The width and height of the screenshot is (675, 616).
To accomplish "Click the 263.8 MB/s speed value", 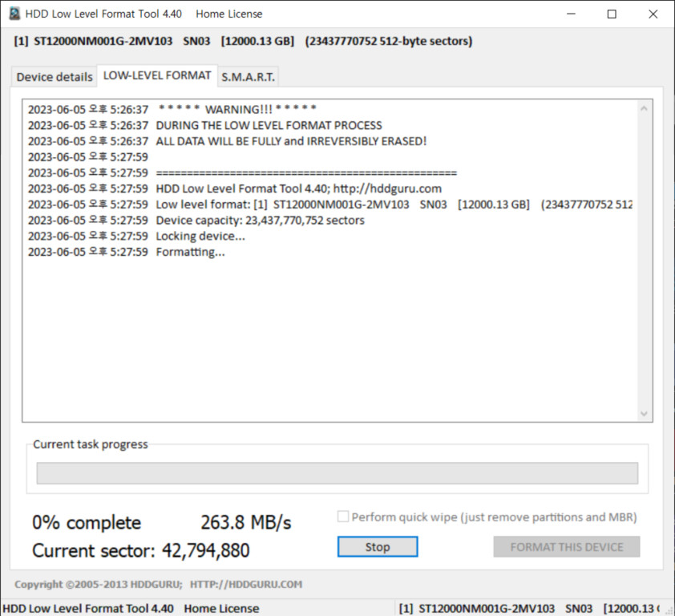I will (x=246, y=522).
